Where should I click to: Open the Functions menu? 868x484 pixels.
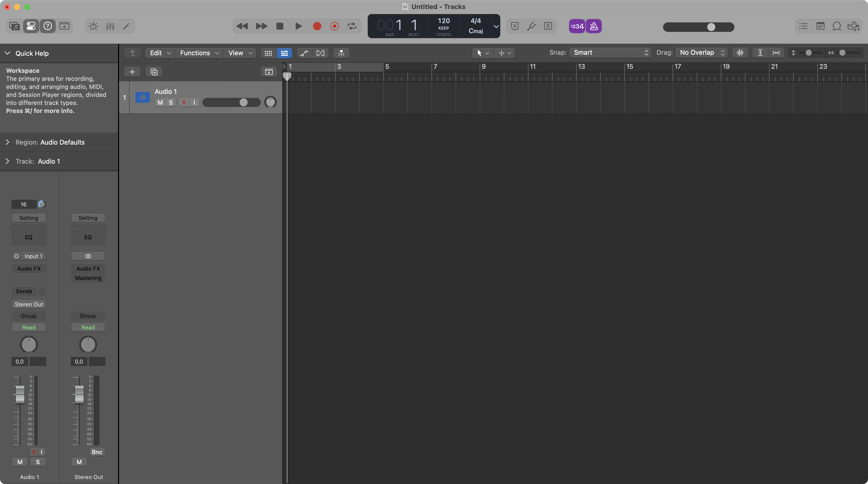coord(199,53)
